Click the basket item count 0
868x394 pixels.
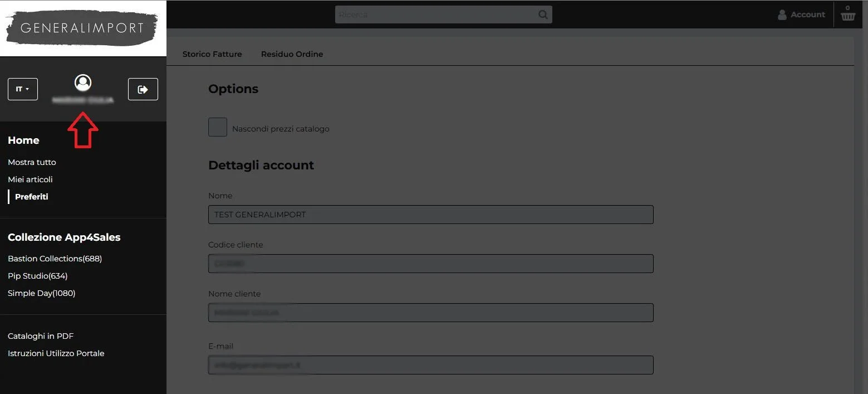(847, 8)
